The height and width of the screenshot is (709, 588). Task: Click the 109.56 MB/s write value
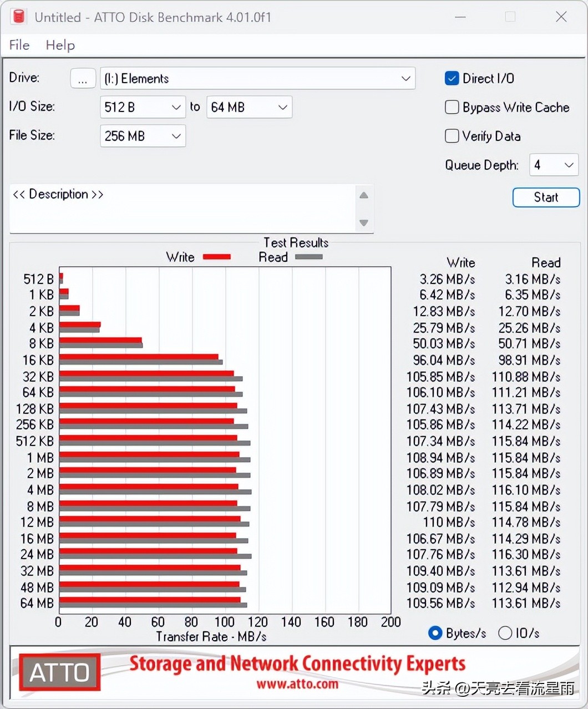pyautogui.click(x=440, y=603)
